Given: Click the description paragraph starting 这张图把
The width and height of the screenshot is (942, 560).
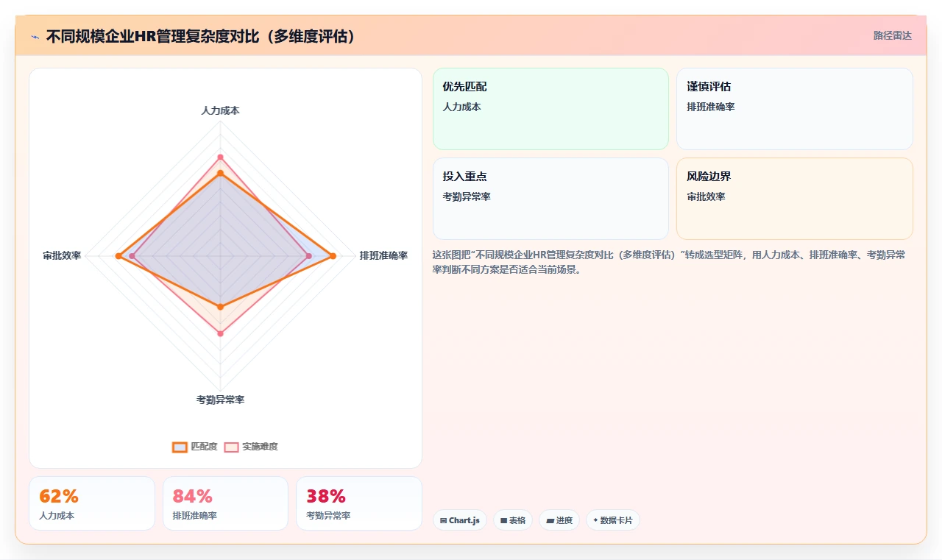Looking at the screenshot, I should click(x=670, y=262).
